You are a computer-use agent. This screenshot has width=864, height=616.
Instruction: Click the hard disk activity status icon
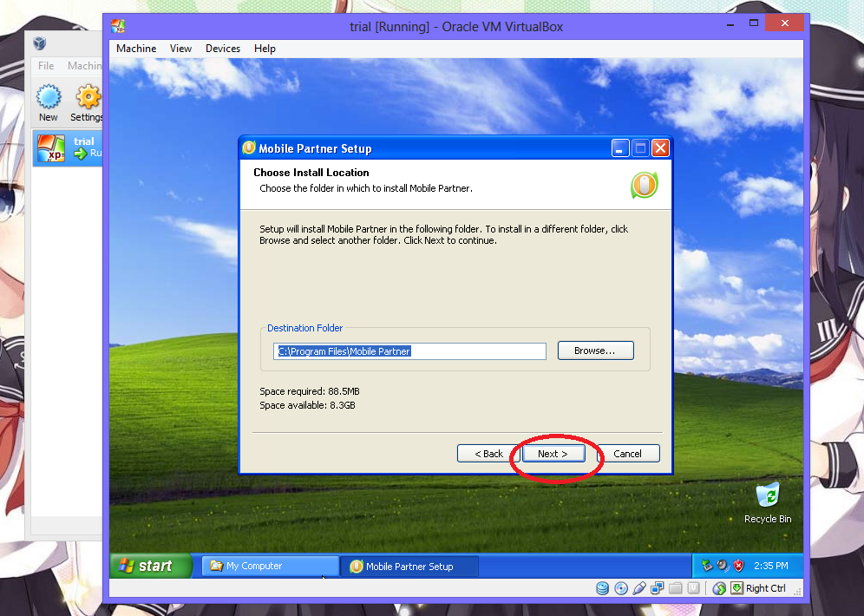click(602, 588)
